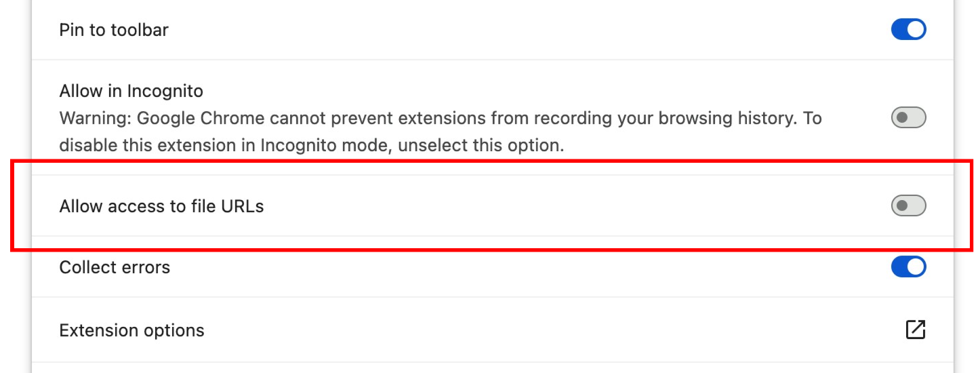Click the gray knob of the Incognito switch

click(x=901, y=117)
